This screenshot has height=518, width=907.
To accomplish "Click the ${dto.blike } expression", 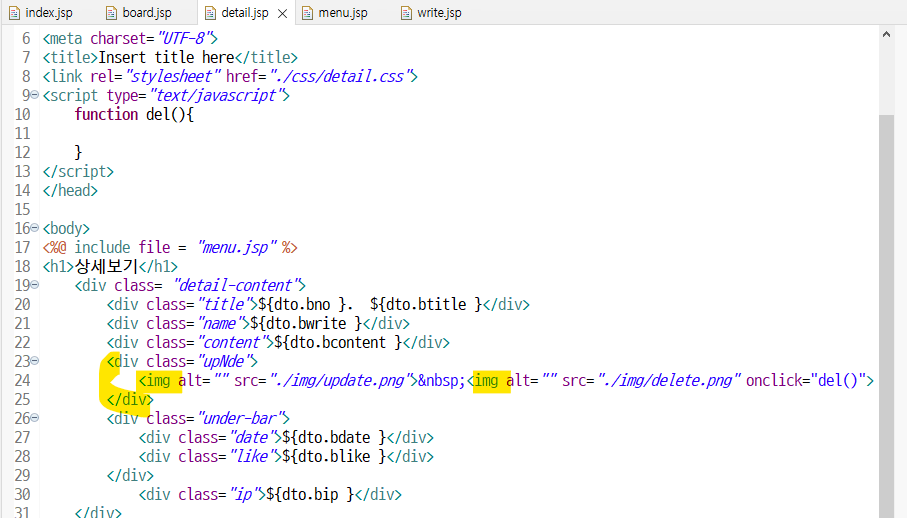I will 334,456.
